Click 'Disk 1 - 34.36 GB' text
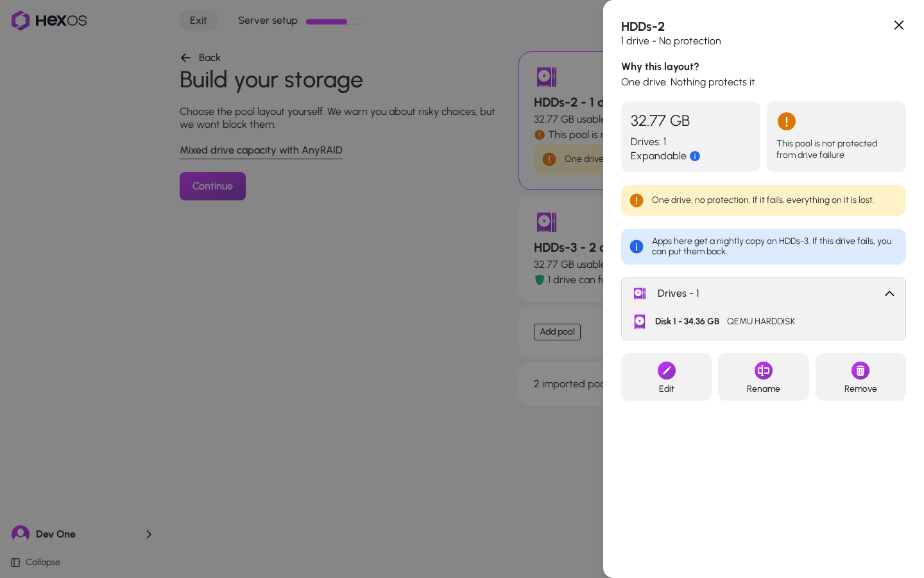The width and height of the screenshot is (924, 578). click(x=687, y=322)
